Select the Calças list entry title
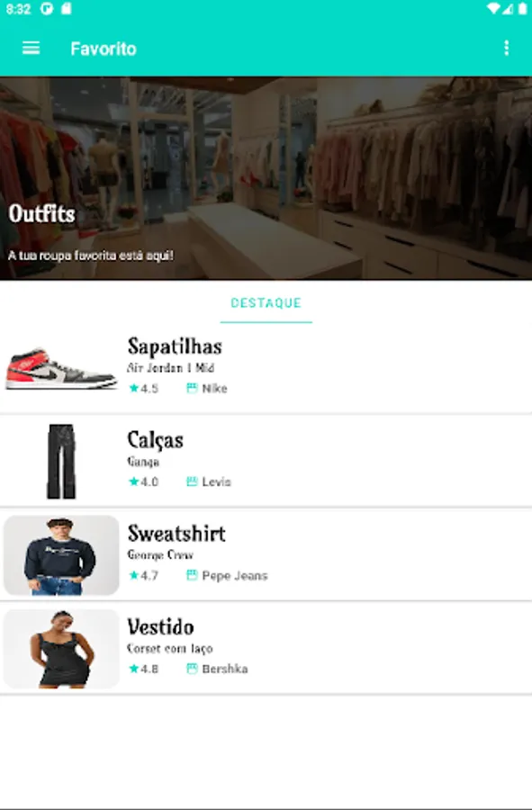The width and height of the screenshot is (532, 810). pos(155,440)
